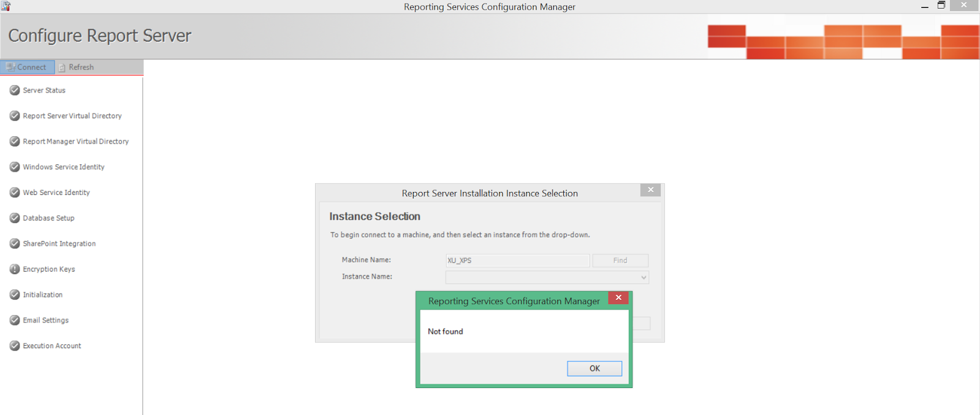
Task: Click the application icon in title bar
Action: [x=6, y=6]
